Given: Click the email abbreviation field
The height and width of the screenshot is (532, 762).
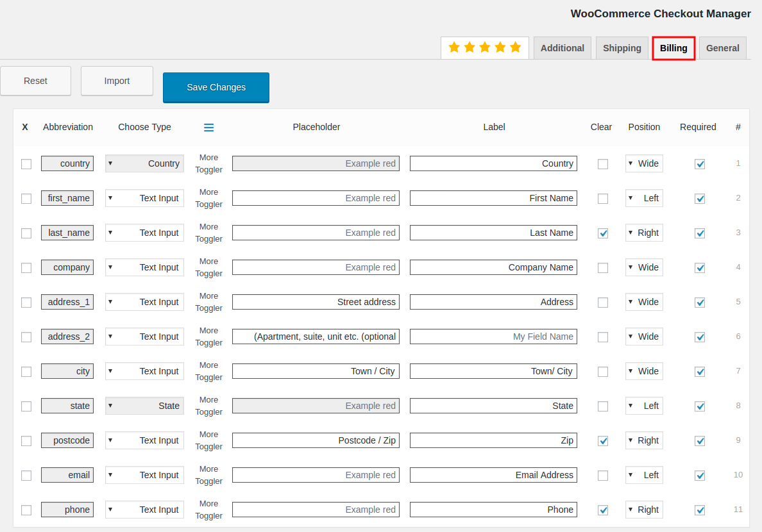Looking at the screenshot, I should click(x=67, y=475).
